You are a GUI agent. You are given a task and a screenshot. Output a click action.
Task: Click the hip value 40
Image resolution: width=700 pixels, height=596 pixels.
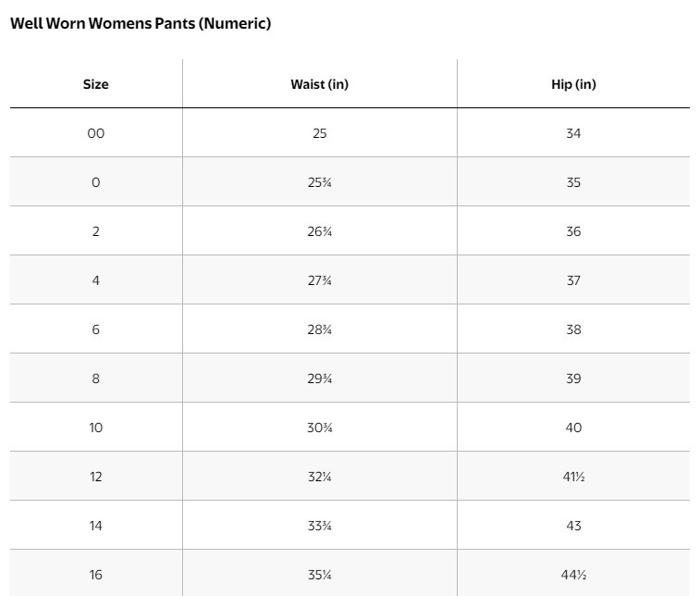click(x=573, y=428)
